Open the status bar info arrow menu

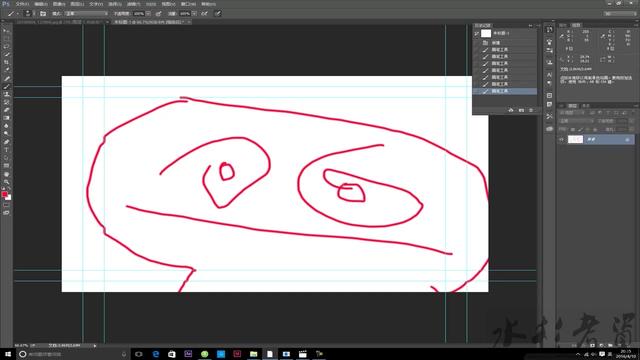tap(95, 346)
